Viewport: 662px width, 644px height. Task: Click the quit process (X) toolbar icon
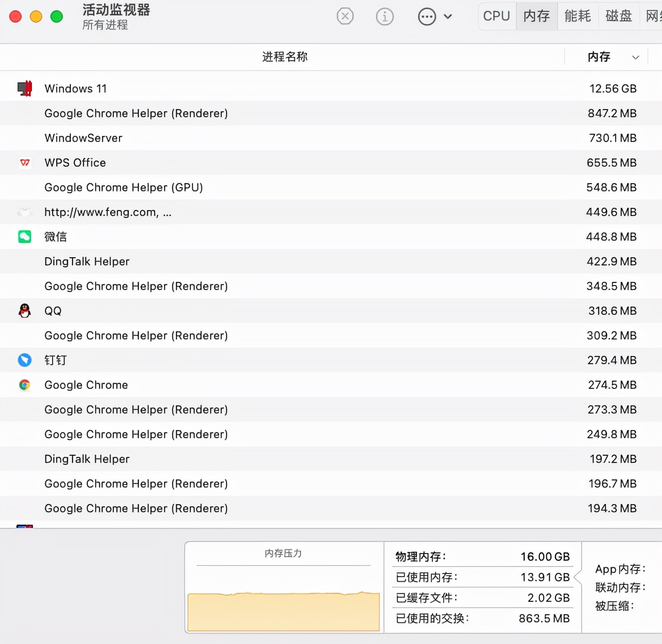pyautogui.click(x=345, y=16)
